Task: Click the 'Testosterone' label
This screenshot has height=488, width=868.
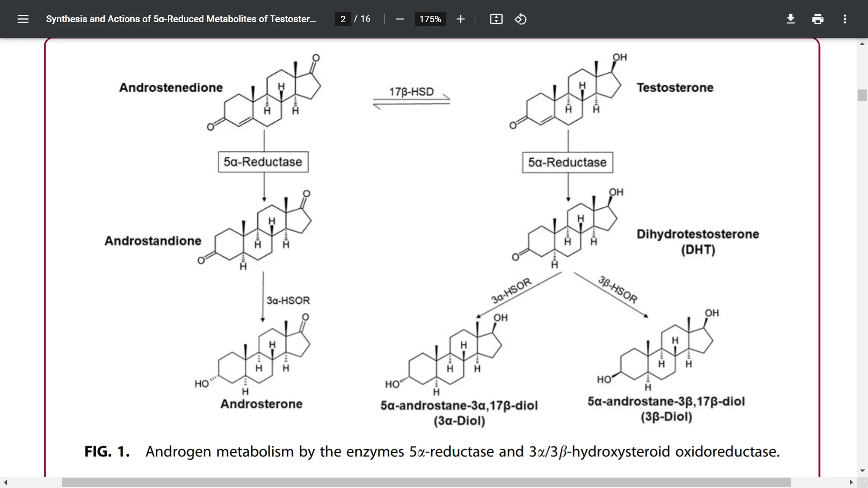Action: coord(675,88)
